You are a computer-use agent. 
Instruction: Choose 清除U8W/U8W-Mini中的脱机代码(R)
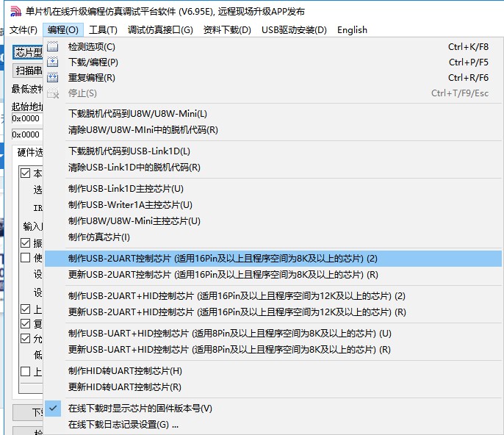pyautogui.click(x=273, y=130)
